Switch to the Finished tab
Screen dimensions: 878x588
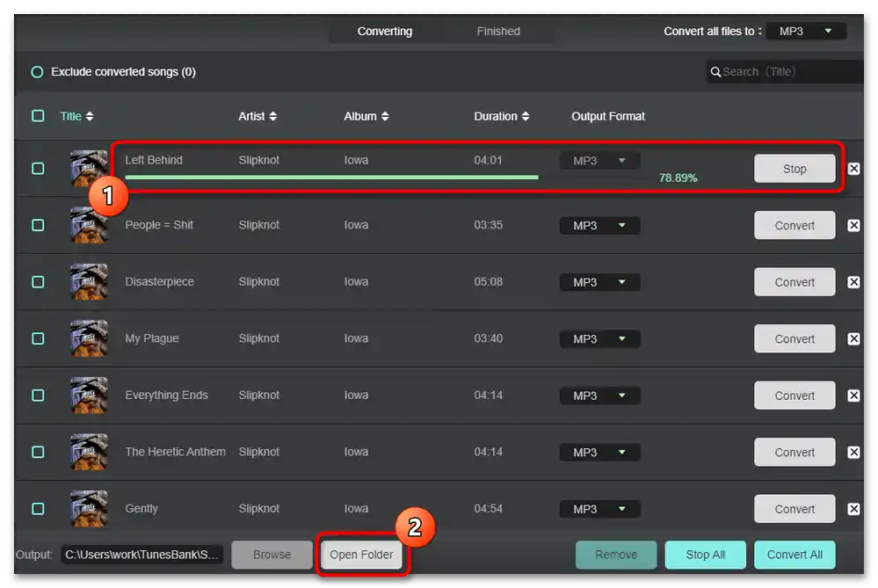[498, 32]
